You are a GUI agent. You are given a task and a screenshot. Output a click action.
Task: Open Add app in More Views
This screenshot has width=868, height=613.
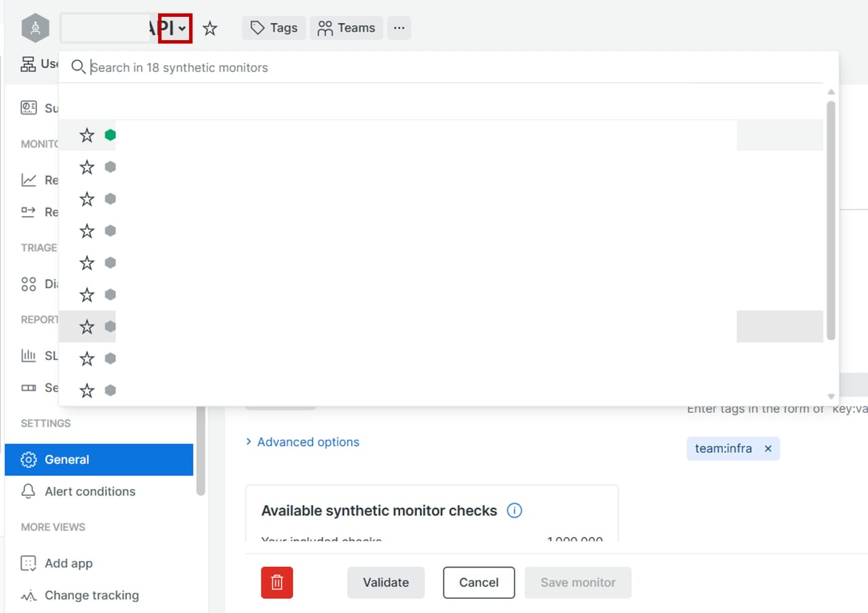(68, 563)
